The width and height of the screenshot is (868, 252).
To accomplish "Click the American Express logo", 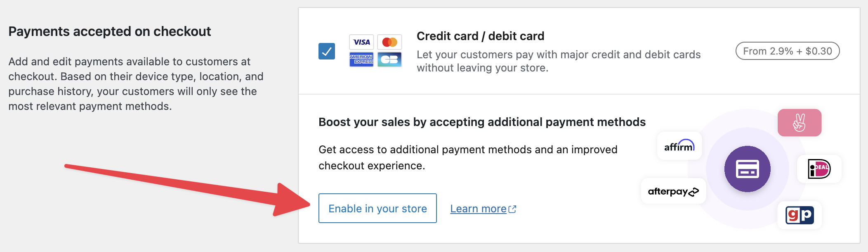I will (x=361, y=59).
